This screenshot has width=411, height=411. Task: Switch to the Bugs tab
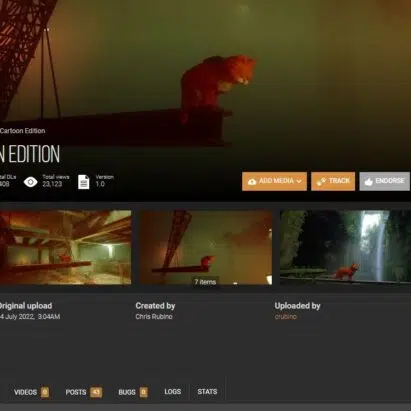tap(133, 392)
